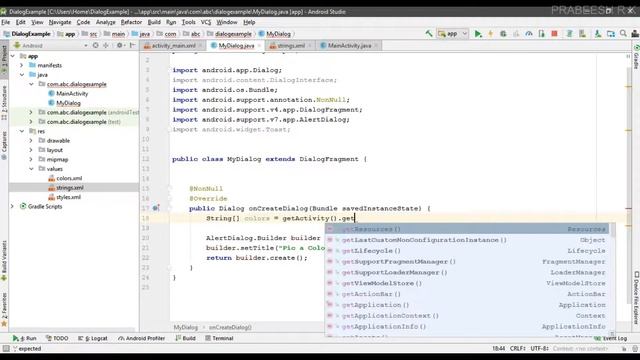Collapse the values folder
The width and height of the screenshot is (640, 360).
point(31,169)
